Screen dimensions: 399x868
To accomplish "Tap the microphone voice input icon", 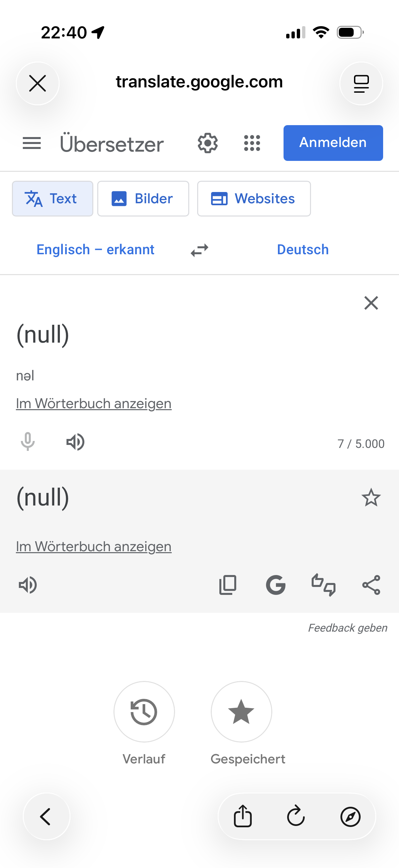I will (x=27, y=442).
